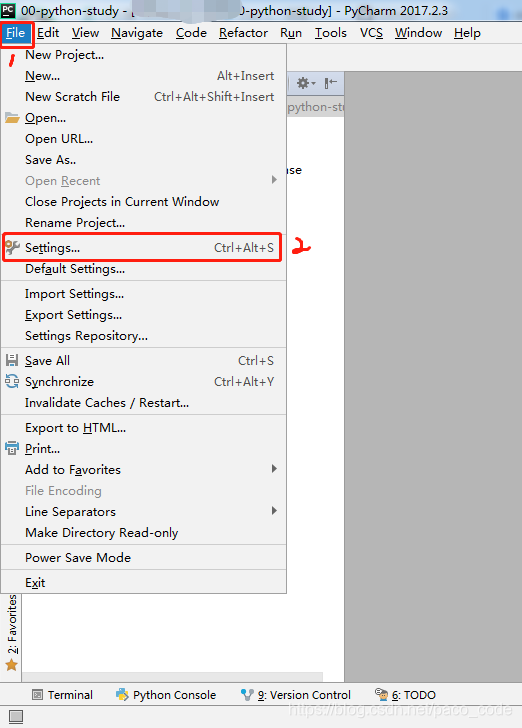Click the wrench icon beside Settings...
This screenshot has height=728, width=522.
12,247
